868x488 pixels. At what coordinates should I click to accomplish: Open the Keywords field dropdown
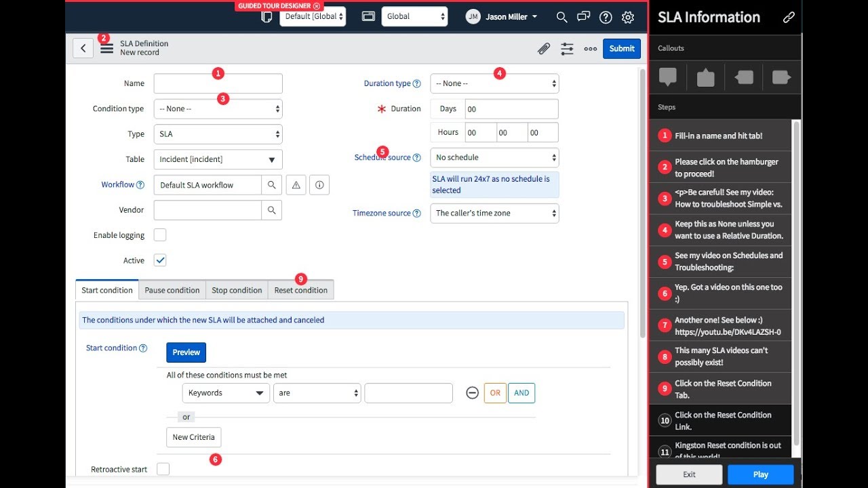[x=226, y=393]
